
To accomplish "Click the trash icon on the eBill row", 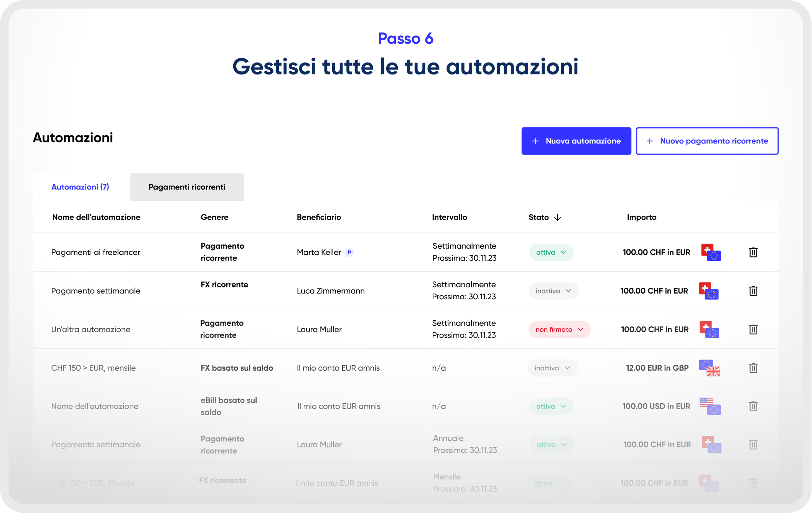I will pyautogui.click(x=753, y=406).
